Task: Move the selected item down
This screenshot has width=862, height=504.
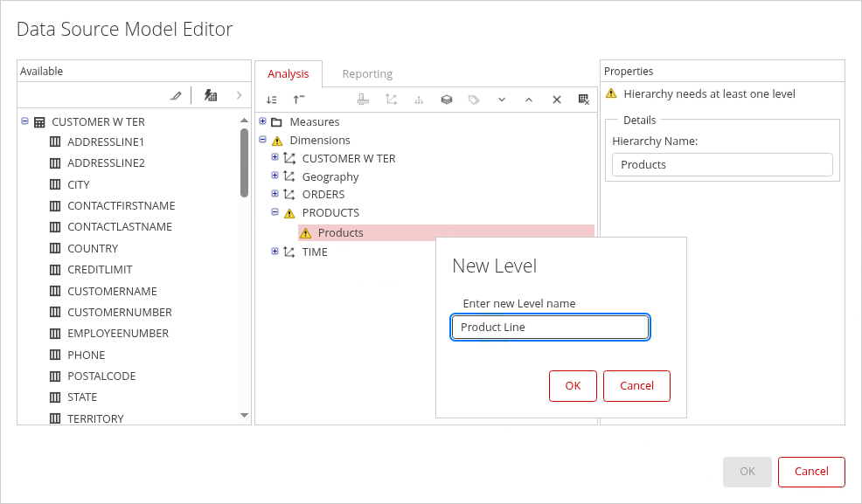Action: [x=502, y=100]
